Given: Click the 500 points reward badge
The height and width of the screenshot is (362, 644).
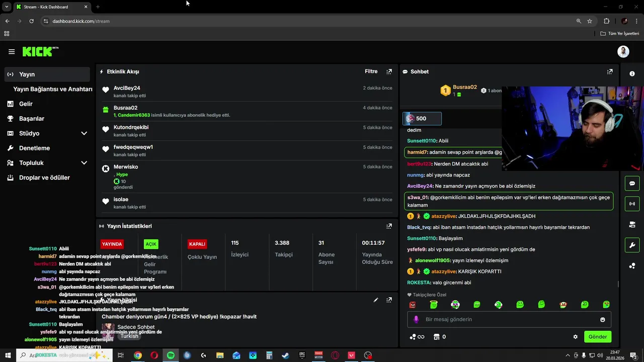Looking at the screenshot, I should pos(422,119).
